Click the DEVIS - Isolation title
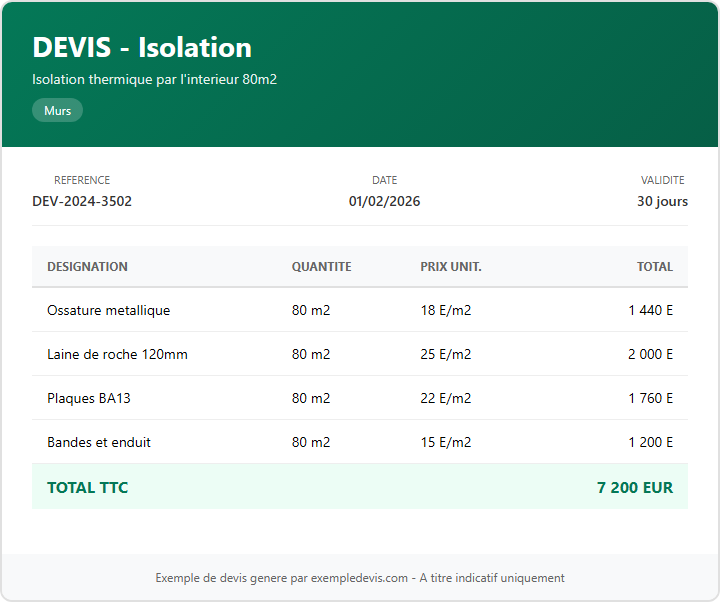 coord(142,47)
